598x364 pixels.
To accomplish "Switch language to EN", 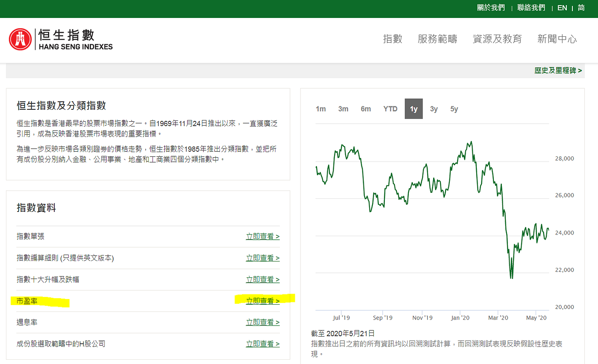I will coord(562,8).
